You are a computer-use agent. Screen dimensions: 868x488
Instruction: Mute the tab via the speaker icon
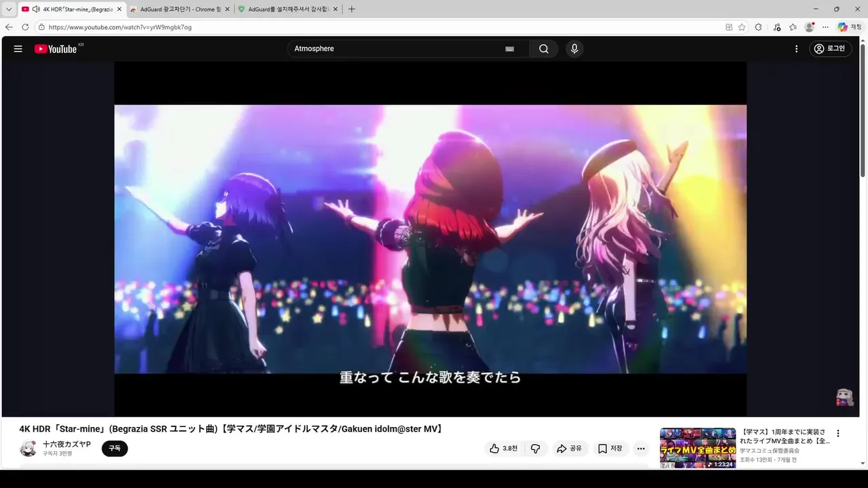(x=35, y=9)
